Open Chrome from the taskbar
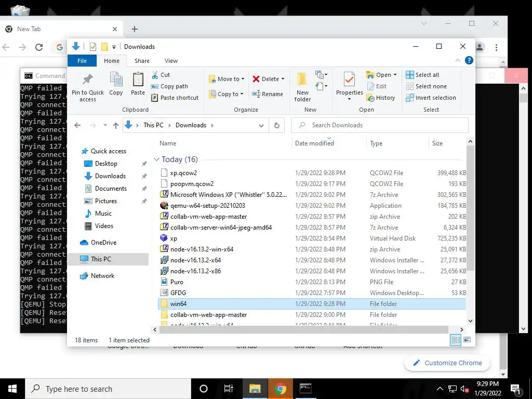Viewport: 532px width, 399px height. pyautogui.click(x=280, y=389)
